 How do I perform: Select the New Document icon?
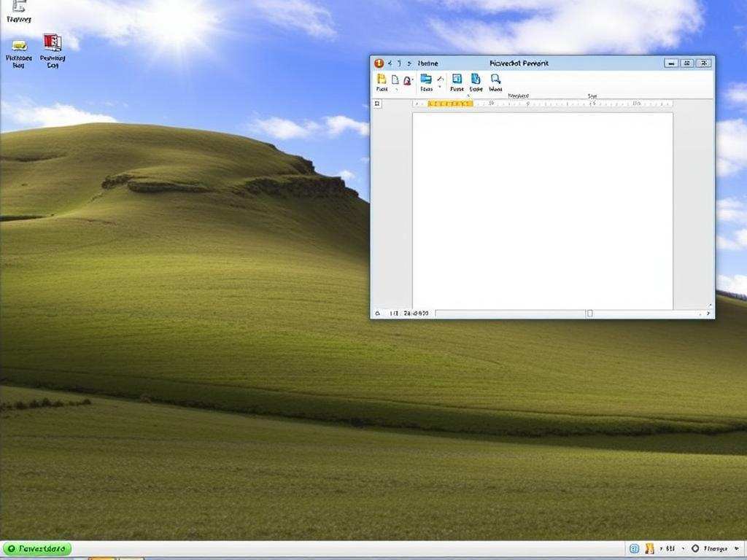tap(396, 78)
